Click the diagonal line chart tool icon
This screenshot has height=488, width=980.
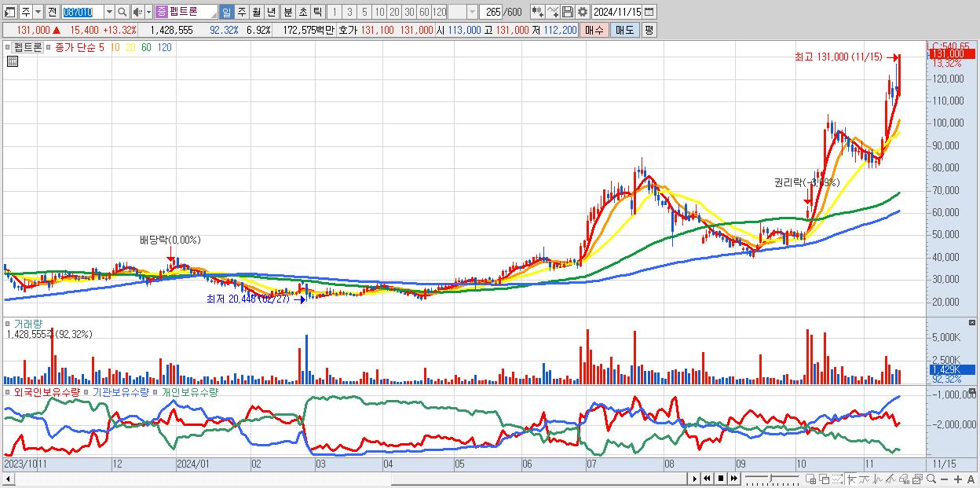coord(890,479)
